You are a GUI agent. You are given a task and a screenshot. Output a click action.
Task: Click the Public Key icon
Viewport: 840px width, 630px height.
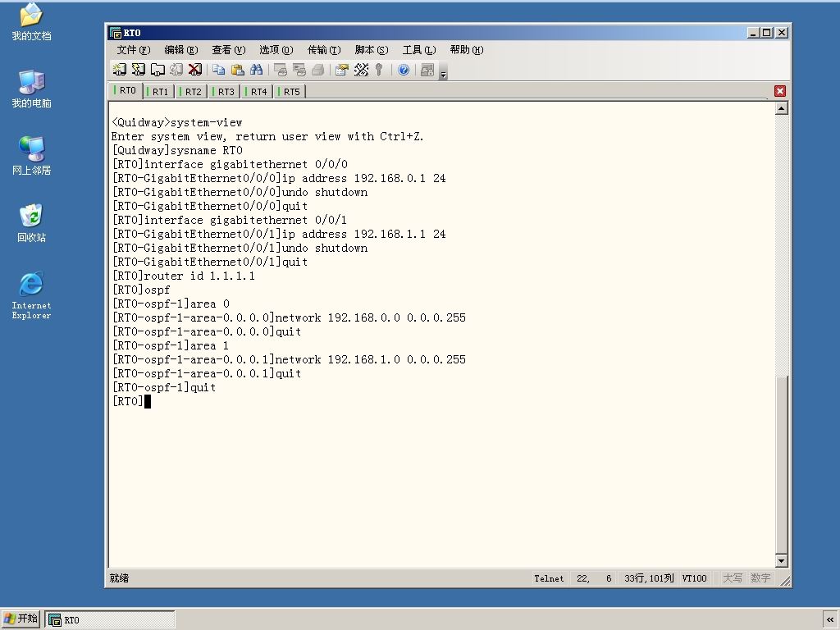[x=379, y=70]
